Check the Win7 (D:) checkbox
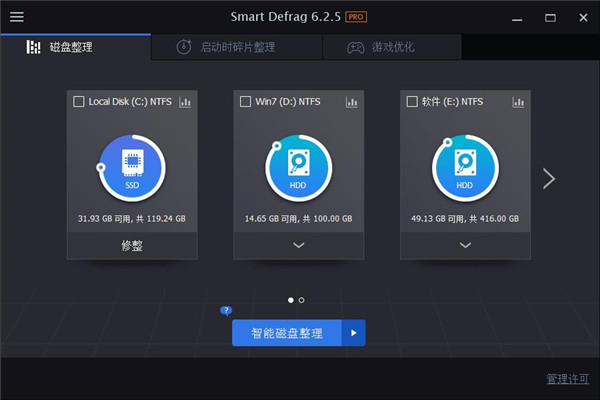 pos(245,101)
